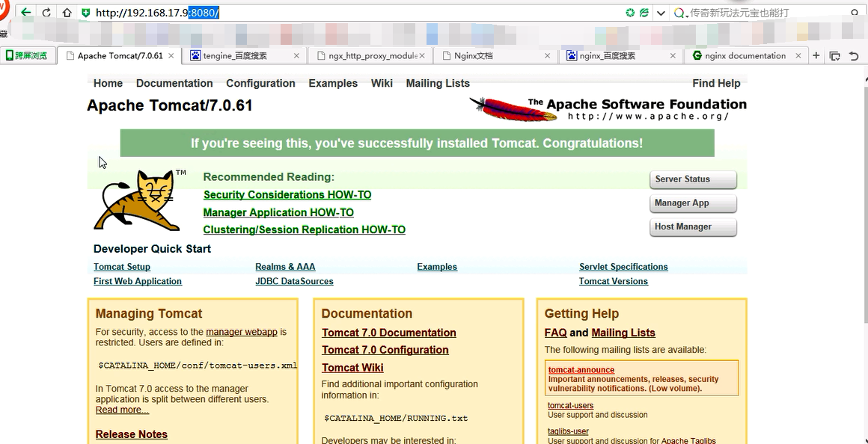Open Security Considerations HOW-TO link
Viewport: 868px width, 444px height.
click(287, 194)
